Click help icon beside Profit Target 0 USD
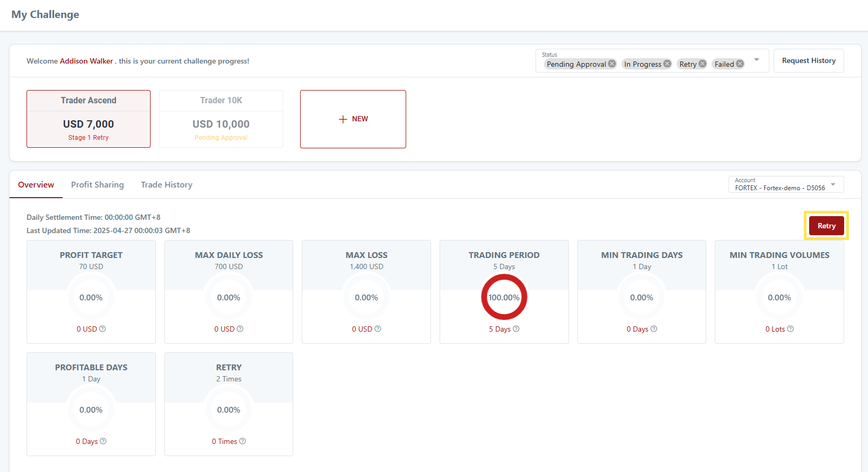Viewport: 868px width, 472px height. pos(102,329)
